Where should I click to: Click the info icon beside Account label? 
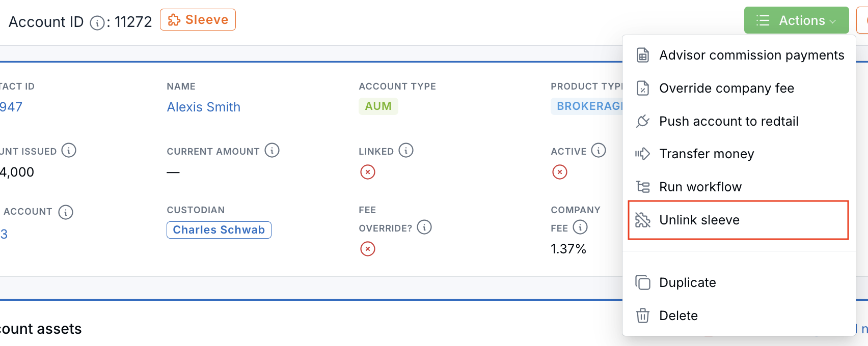click(x=66, y=212)
